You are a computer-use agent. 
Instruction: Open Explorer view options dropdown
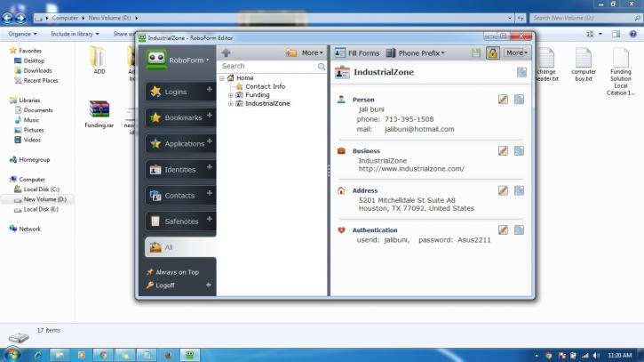click(600, 34)
